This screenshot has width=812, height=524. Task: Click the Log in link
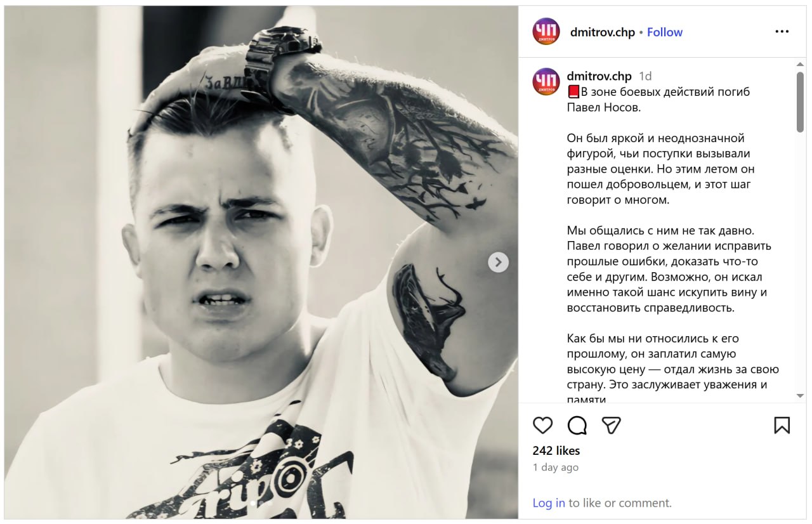tap(549, 503)
